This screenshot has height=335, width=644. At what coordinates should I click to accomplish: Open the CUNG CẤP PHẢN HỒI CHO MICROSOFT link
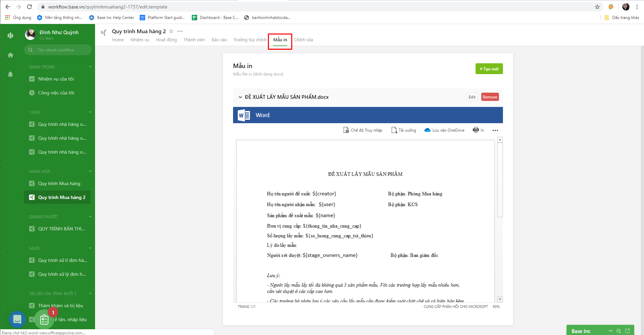click(456, 307)
